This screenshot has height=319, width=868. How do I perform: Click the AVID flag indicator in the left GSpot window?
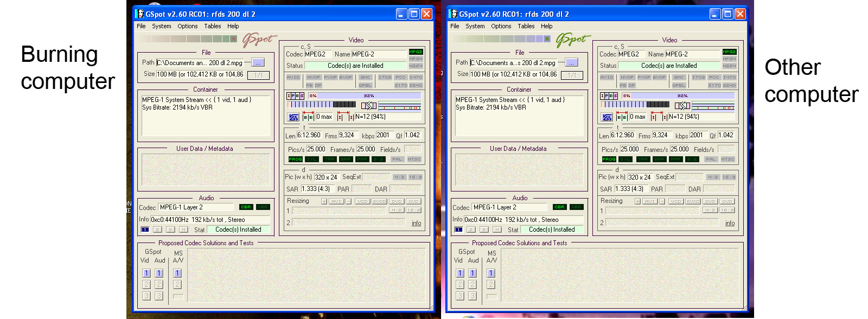coord(293,77)
